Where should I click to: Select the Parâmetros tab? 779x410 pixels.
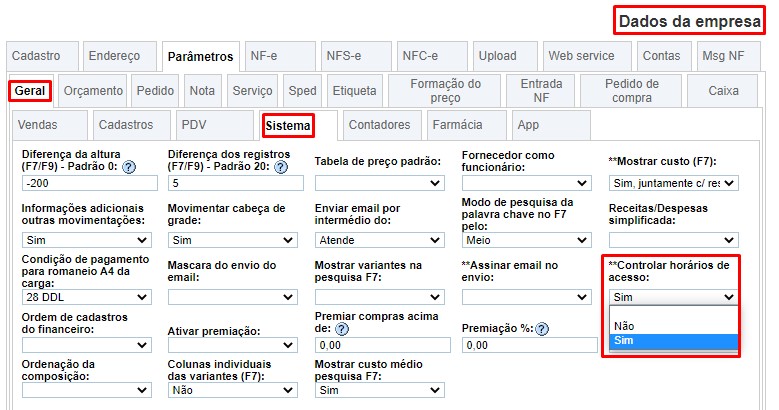pyautogui.click(x=201, y=57)
